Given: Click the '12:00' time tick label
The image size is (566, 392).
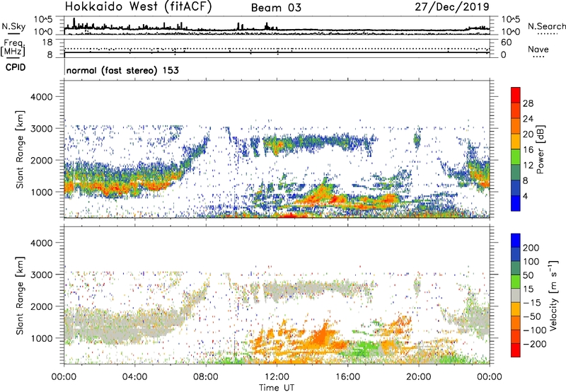Looking at the screenshot, I should (277, 377).
